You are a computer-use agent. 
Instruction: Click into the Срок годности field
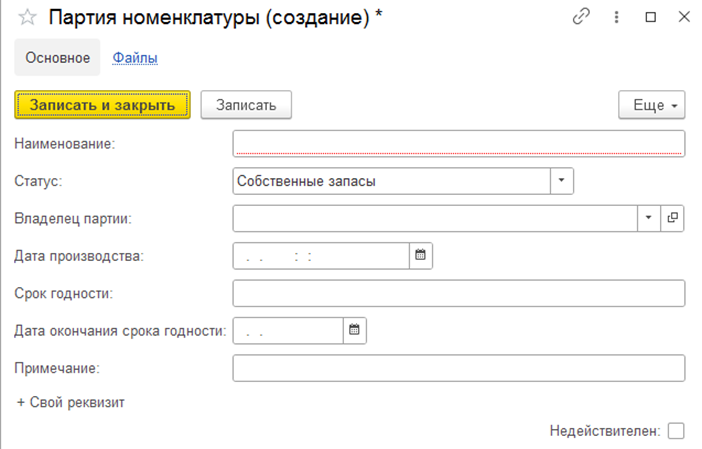459,293
